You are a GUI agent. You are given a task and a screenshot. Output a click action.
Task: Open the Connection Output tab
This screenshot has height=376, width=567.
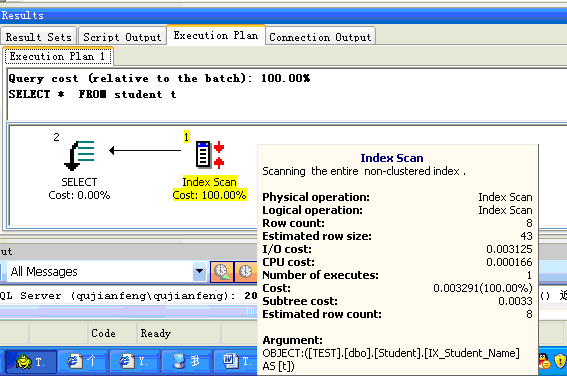320,37
